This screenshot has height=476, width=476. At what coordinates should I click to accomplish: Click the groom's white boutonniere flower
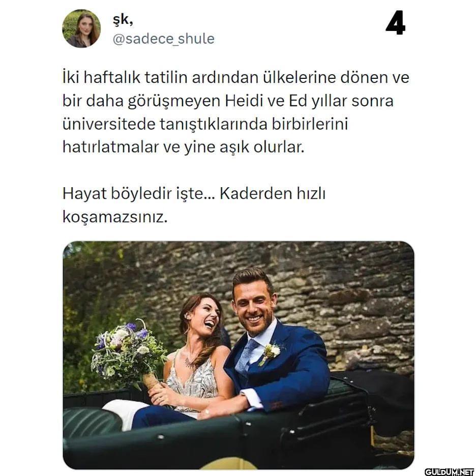click(x=271, y=351)
